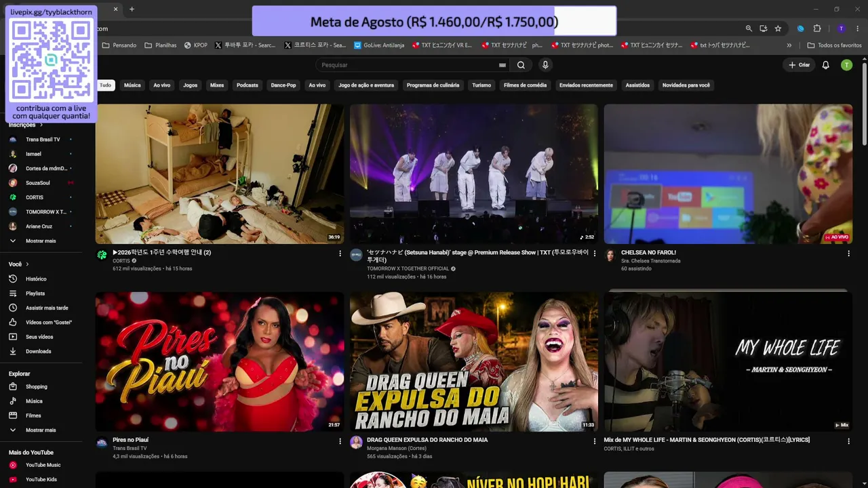The width and height of the screenshot is (868, 488).
Task: Open the Chrome extensions puzzle icon
Action: point(817,28)
